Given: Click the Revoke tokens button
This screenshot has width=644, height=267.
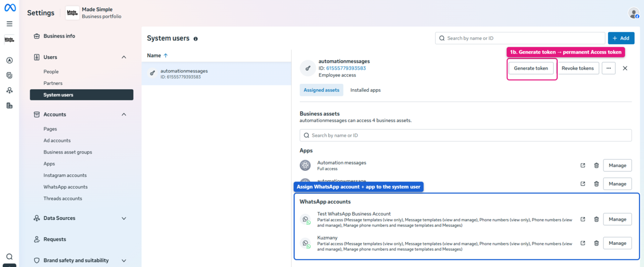Looking at the screenshot, I should (x=578, y=68).
